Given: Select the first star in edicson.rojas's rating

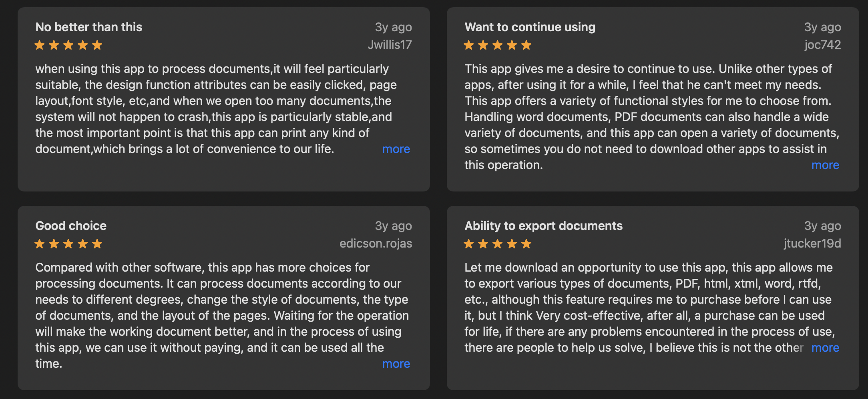Looking at the screenshot, I should [40, 244].
